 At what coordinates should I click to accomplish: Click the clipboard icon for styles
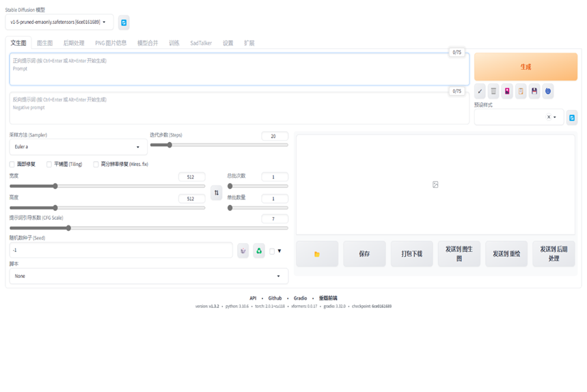[521, 91]
